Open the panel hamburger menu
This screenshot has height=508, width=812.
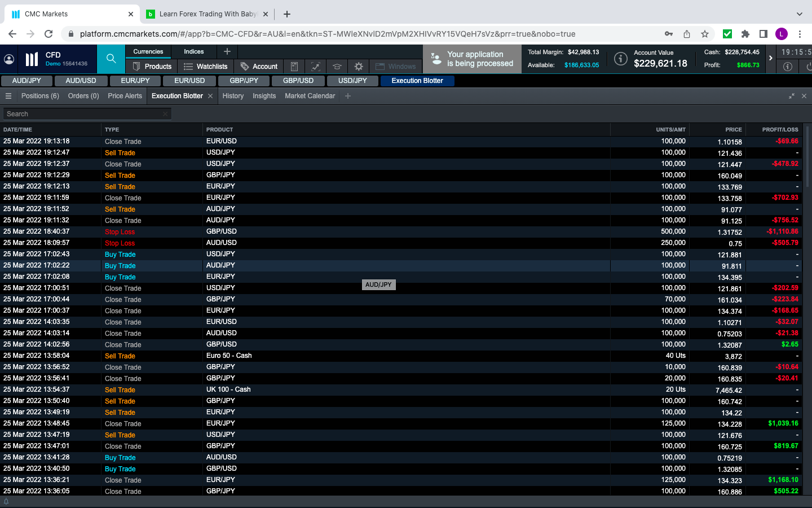[x=8, y=96]
